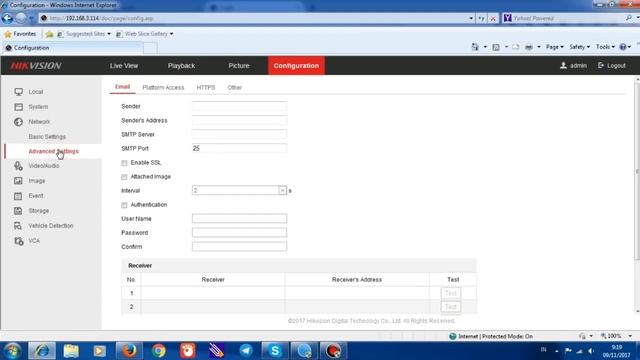This screenshot has width=640, height=360.
Task: Switch to the Picture tab
Action: pyautogui.click(x=239, y=66)
